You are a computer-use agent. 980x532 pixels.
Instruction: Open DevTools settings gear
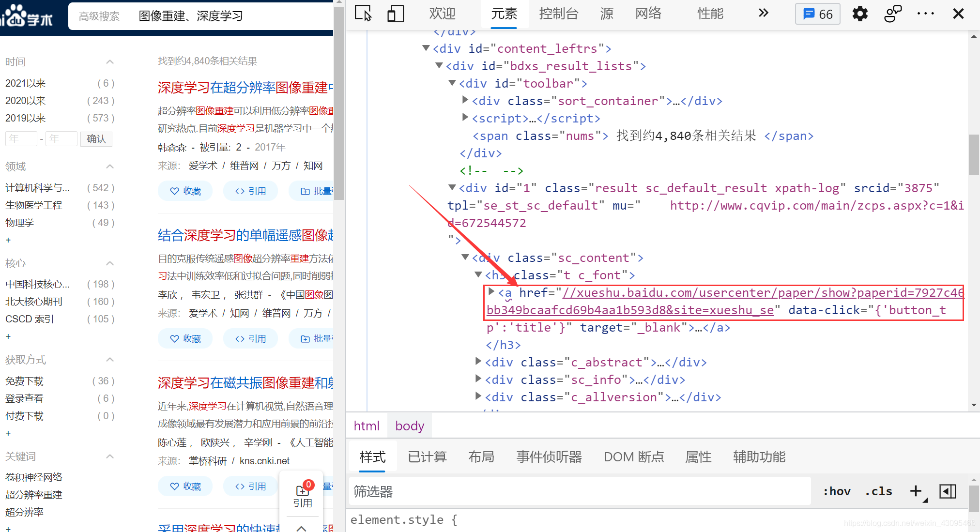[860, 14]
